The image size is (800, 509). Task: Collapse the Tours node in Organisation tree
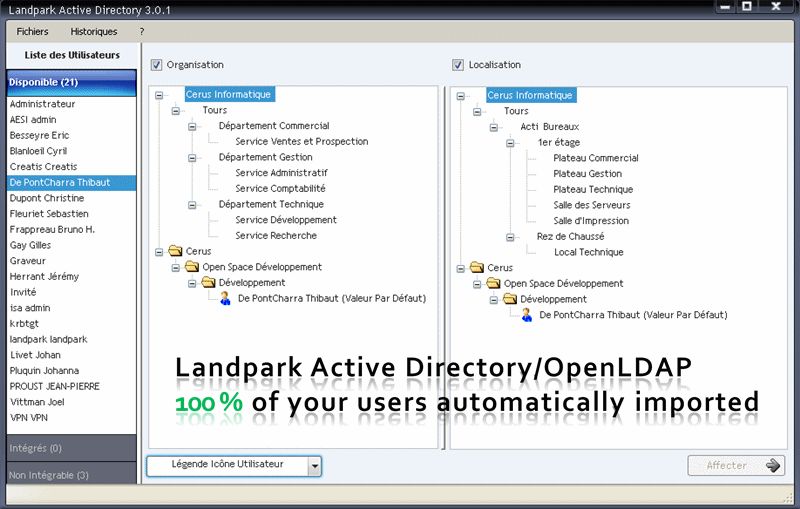[176, 111]
